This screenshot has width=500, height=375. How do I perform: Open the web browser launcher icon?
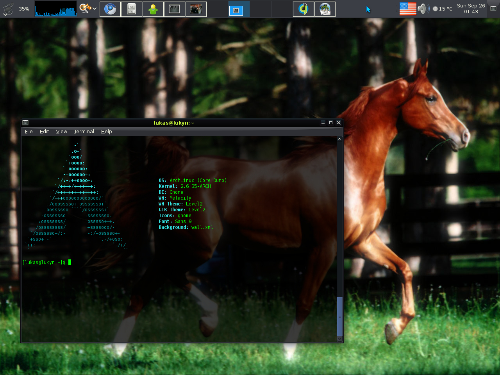[110, 9]
